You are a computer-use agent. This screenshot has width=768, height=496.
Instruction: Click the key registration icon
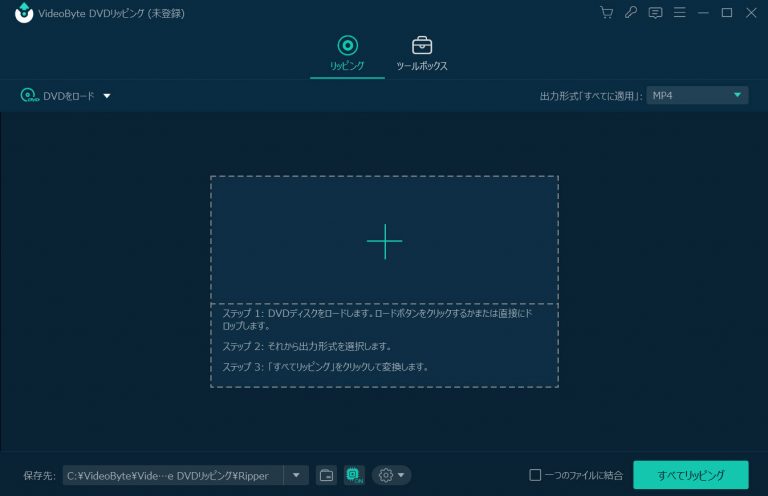pyautogui.click(x=631, y=13)
